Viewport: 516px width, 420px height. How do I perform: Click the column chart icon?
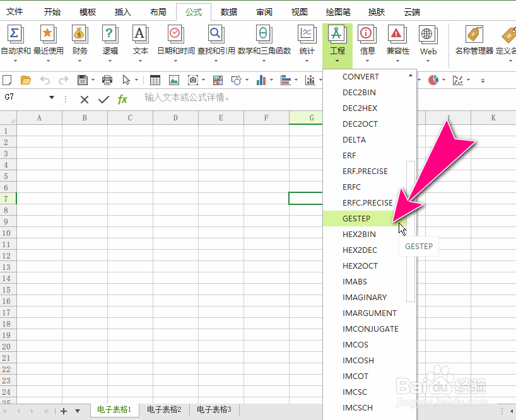[x=261, y=80]
